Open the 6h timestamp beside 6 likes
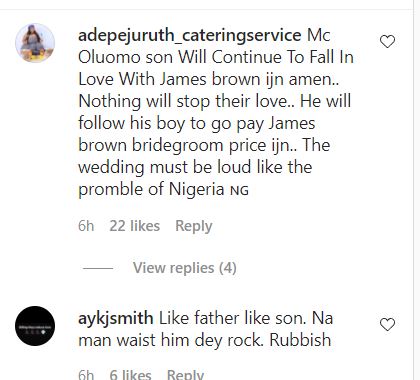This screenshot has height=380, width=420. 86,374
